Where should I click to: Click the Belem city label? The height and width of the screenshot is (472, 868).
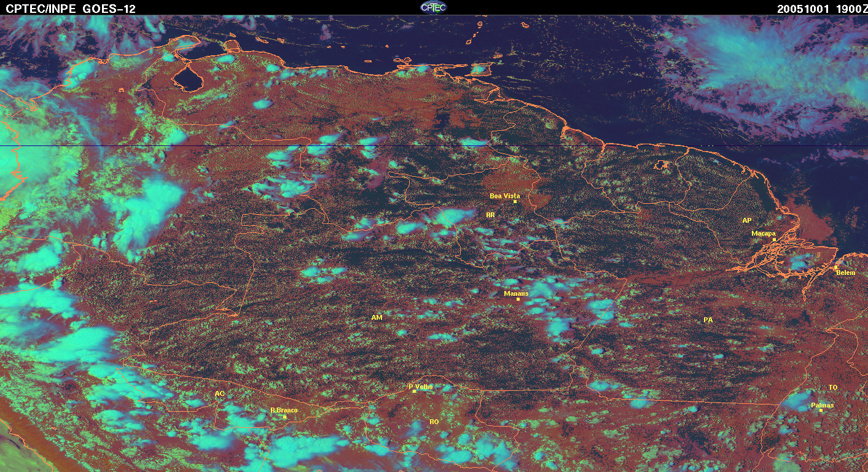pos(845,273)
